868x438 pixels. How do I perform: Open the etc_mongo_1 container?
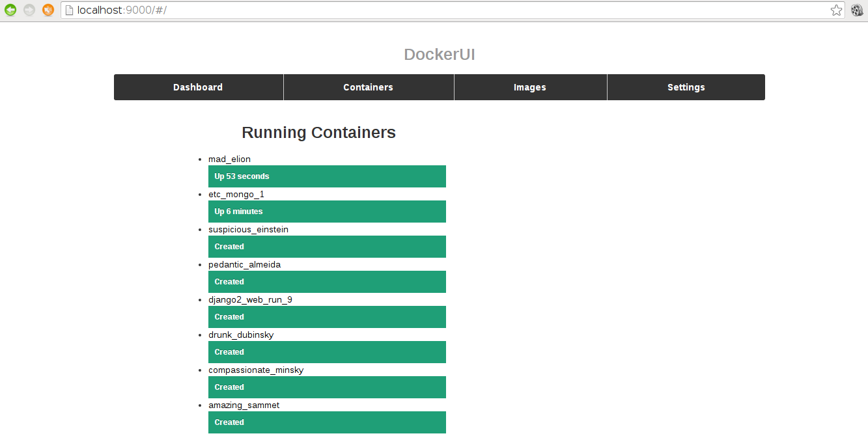[x=236, y=194]
